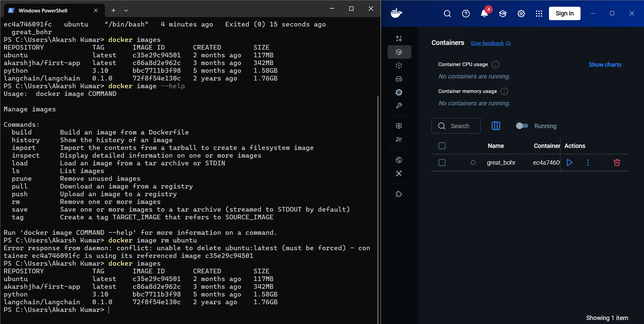Screen dimensions: 644x324
Task: Open the terminal tab list chevron
Action: coord(126,10)
